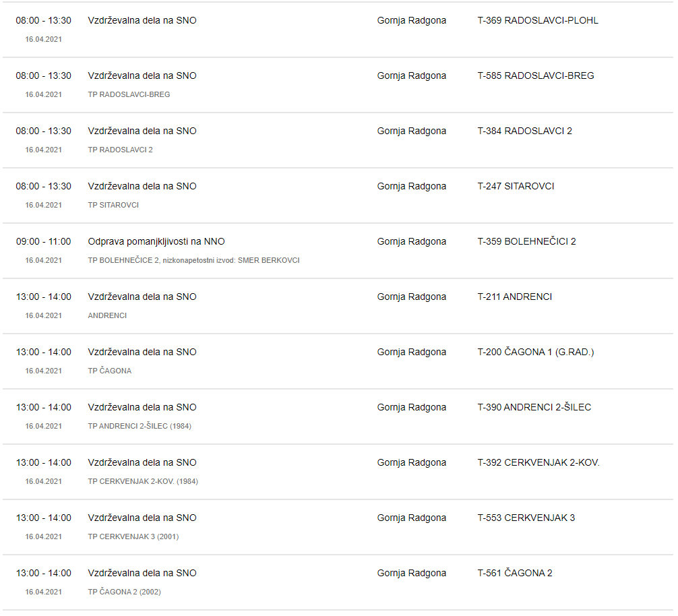The height and width of the screenshot is (616, 678).
Task: Click the T-369 RADOSLAVCI-PLOHL station entry
Action: [x=537, y=20]
